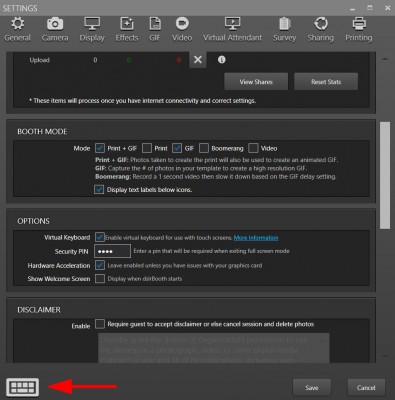Screen dimensions: 395x400
Task: Uncheck the Print + GIF mode
Action: (100, 148)
